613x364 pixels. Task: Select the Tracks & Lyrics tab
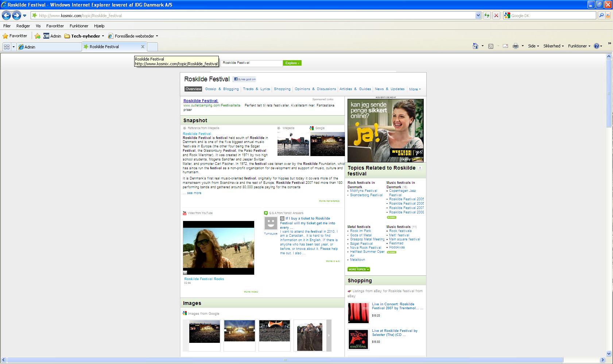(x=256, y=89)
